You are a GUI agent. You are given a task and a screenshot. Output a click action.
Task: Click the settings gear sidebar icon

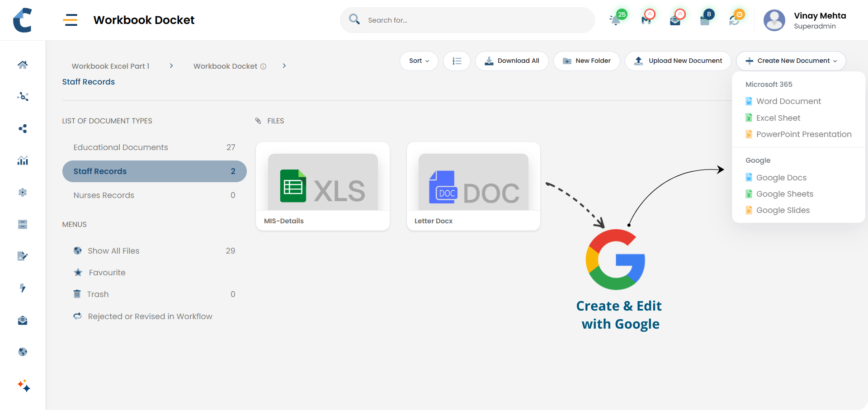pyautogui.click(x=23, y=193)
